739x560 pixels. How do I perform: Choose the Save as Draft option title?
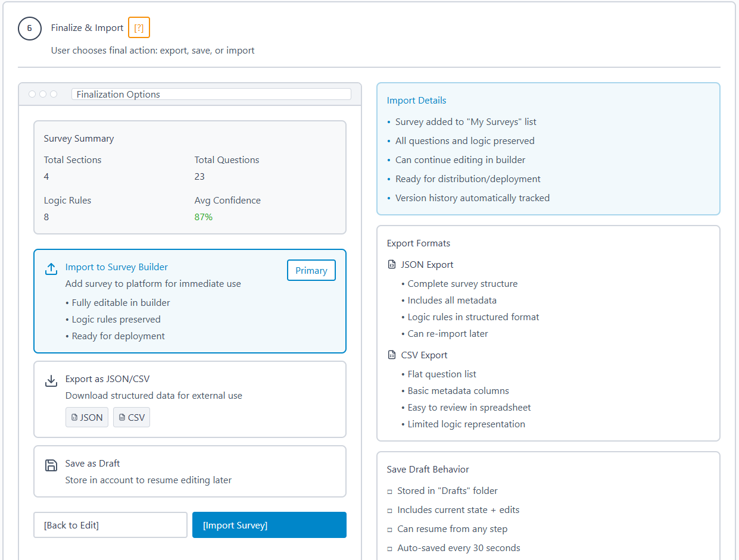[x=93, y=463]
